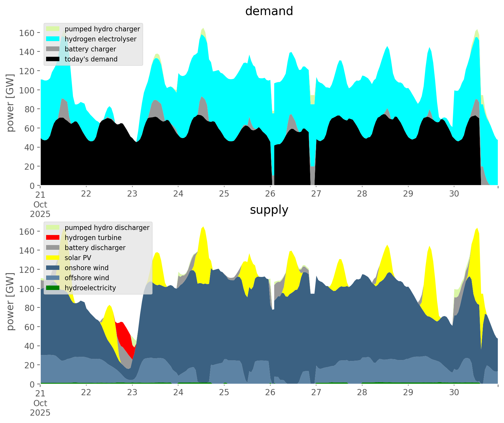Click the cyan hydrogen electrolyser legend swatch

tap(53, 39)
